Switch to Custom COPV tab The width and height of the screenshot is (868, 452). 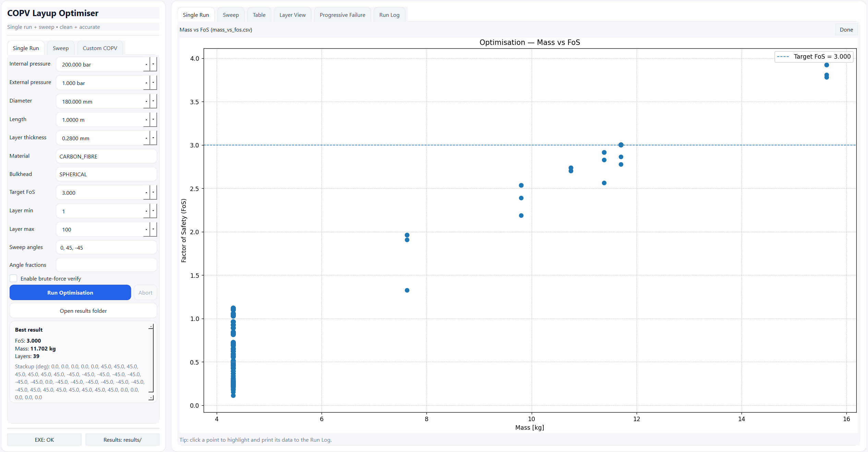click(x=100, y=48)
